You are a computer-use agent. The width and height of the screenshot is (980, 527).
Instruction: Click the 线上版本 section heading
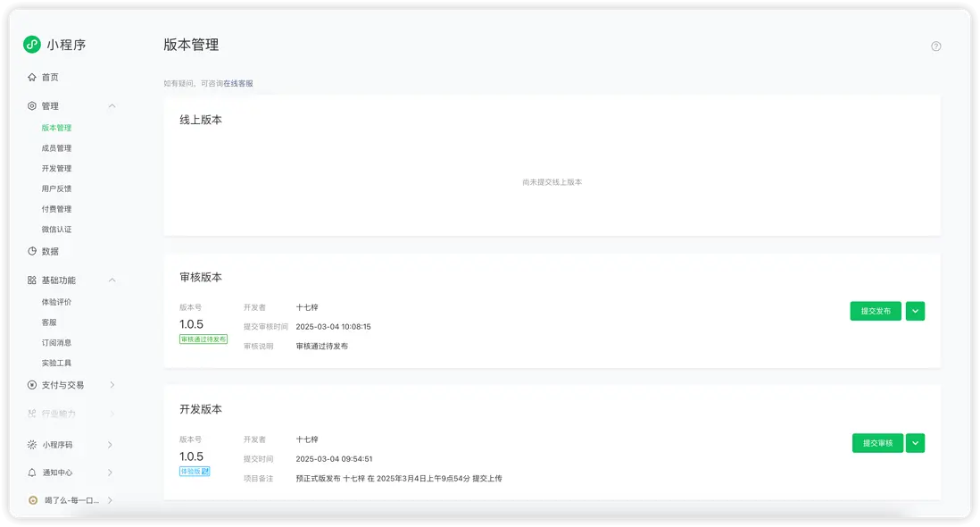click(x=201, y=120)
